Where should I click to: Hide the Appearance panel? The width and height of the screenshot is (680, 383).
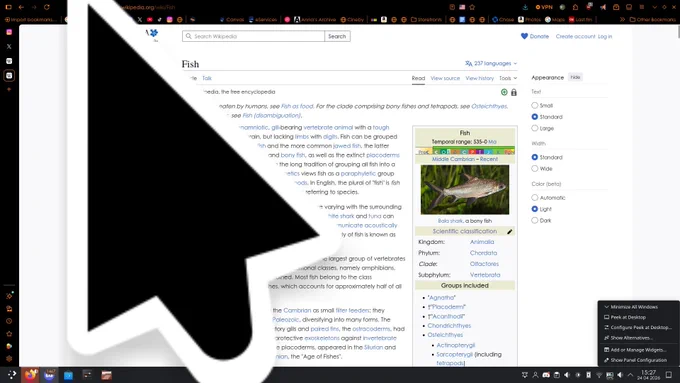pos(575,77)
